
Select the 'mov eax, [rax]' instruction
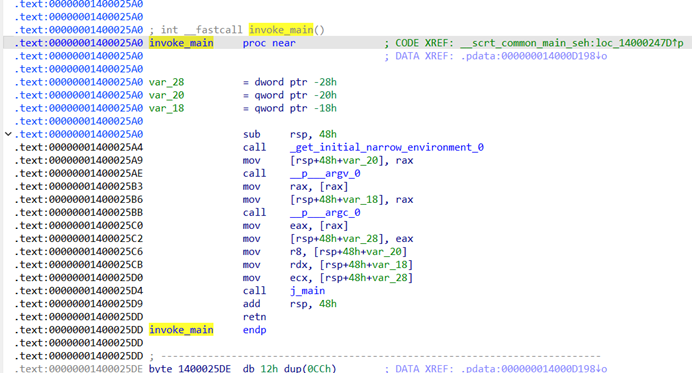[x=295, y=226]
